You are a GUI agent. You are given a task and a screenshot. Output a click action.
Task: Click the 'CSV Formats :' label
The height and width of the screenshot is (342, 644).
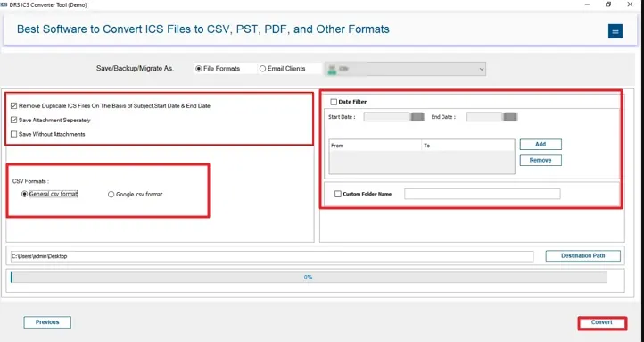tap(31, 181)
